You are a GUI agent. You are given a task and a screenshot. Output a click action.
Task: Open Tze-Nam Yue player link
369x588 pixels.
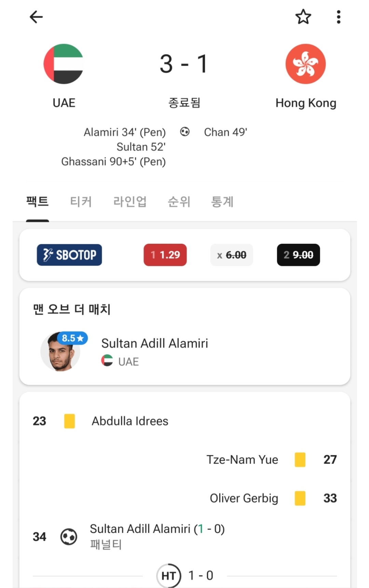[242, 460]
